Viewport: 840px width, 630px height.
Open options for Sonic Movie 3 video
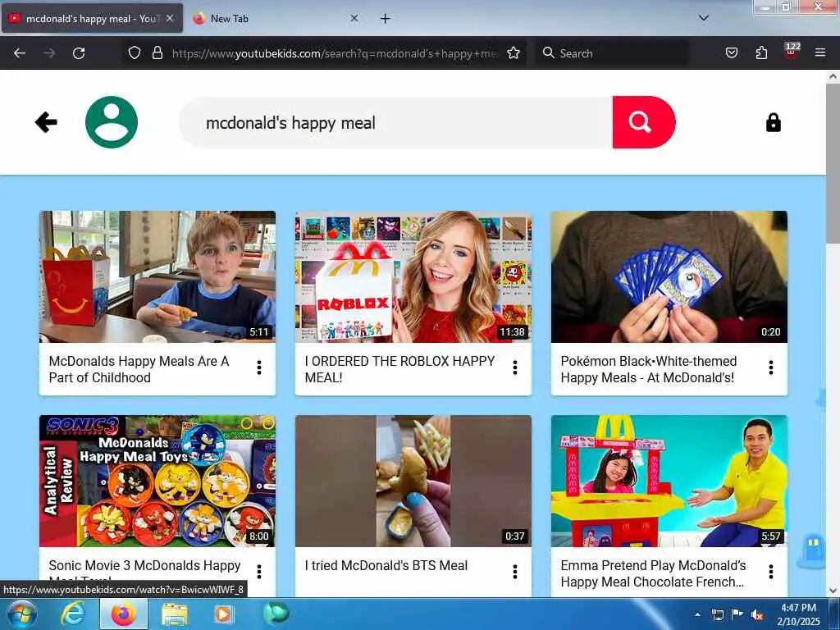click(259, 572)
